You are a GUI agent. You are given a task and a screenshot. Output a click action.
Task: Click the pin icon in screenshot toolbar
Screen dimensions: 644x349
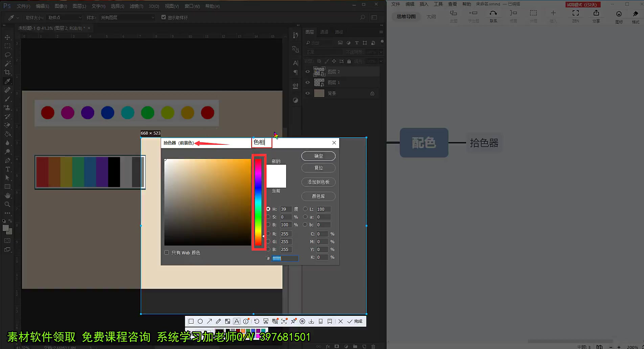pyautogui.click(x=293, y=321)
